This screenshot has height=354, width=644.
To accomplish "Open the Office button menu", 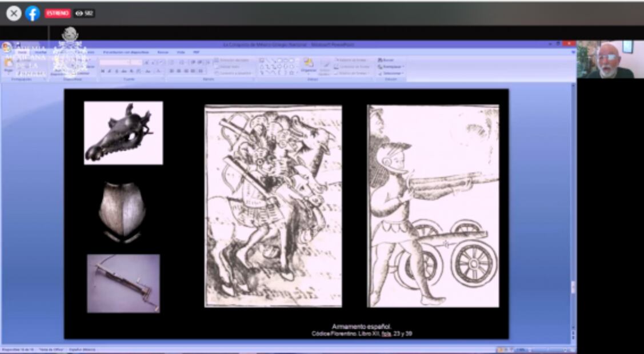I will (x=6, y=47).
